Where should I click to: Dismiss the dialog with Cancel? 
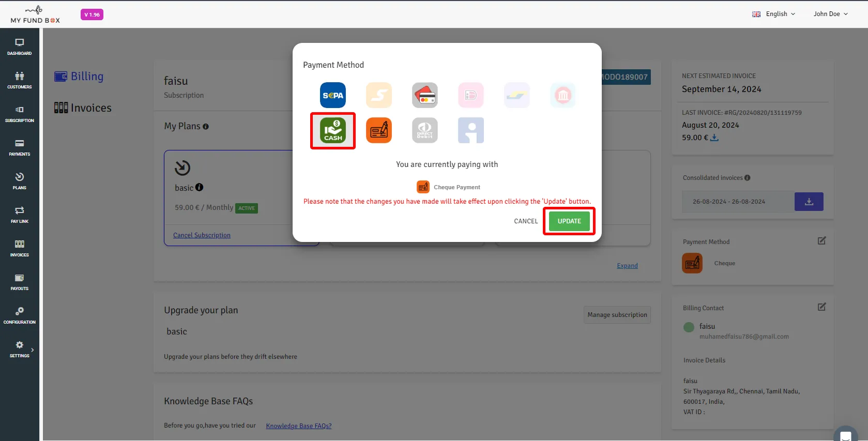point(526,221)
